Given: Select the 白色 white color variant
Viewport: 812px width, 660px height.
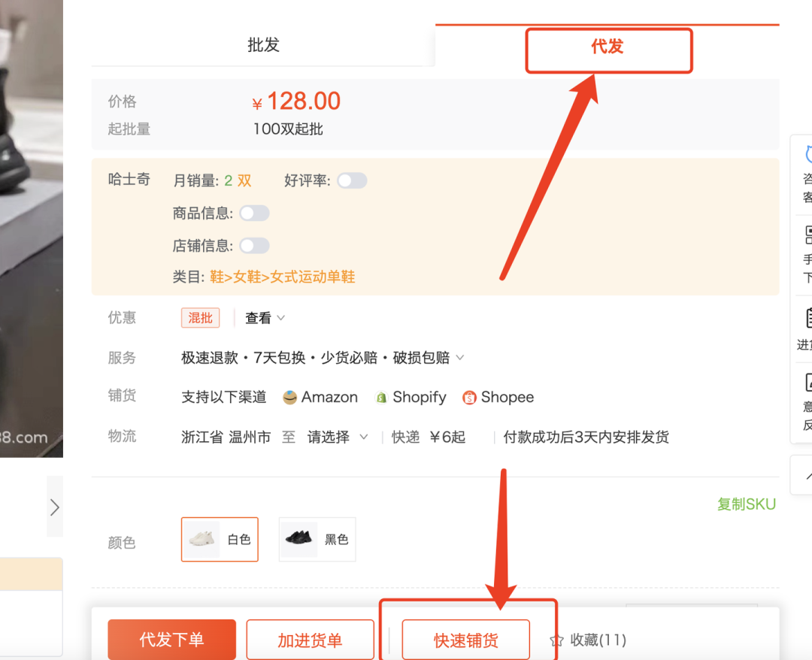Looking at the screenshot, I should pos(220,539).
